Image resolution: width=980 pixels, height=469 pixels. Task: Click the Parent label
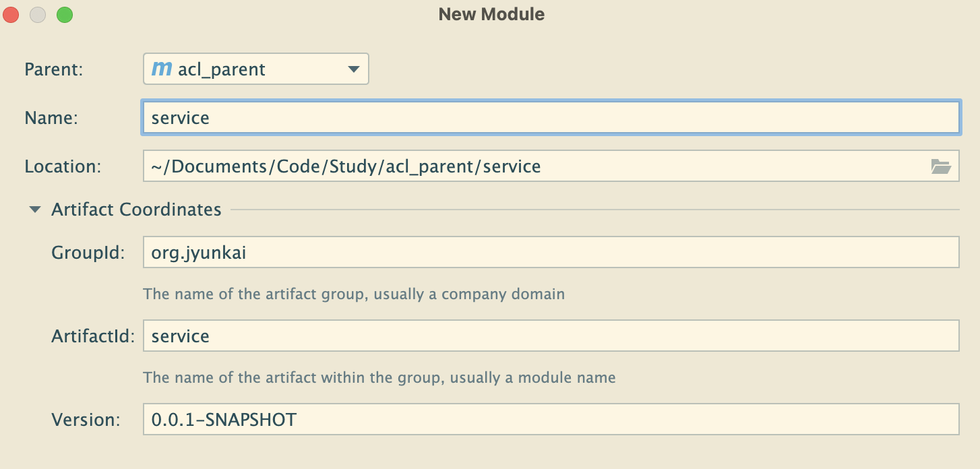click(53, 69)
